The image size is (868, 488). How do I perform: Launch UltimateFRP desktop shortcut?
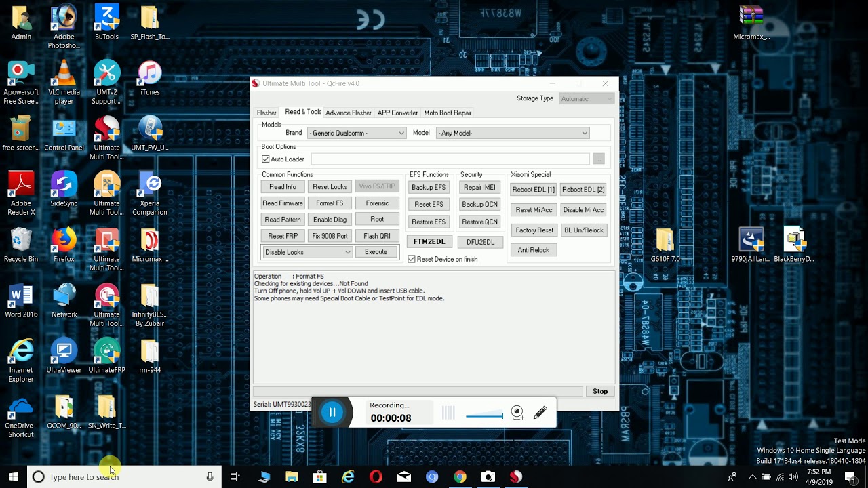tap(106, 356)
